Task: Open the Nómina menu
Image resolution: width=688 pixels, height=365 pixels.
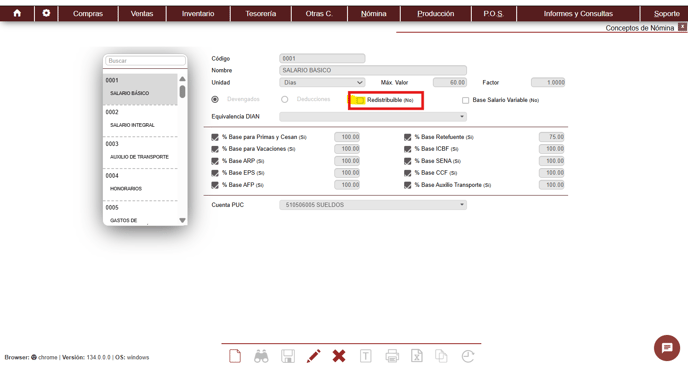Action: [x=373, y=14]
